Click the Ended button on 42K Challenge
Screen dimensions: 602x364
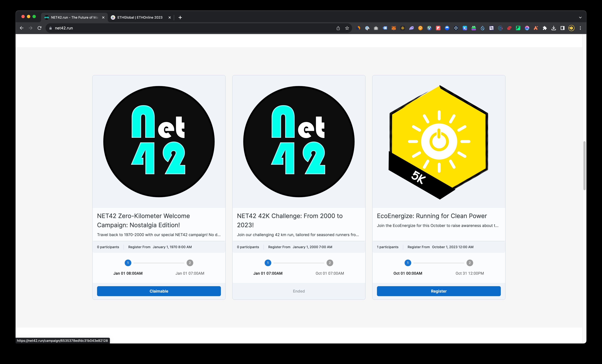[x=299, y=291]
